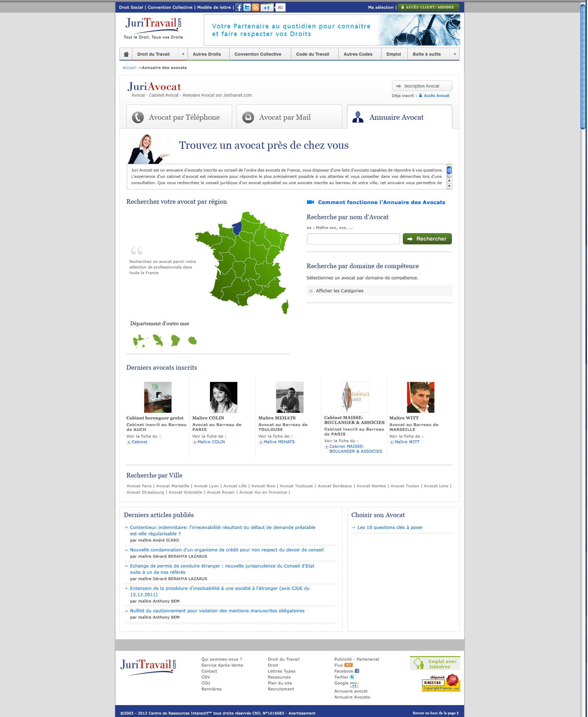This screenshot has height=717, width=588.
Task: Open the footer Plan du site link
Action: (x=280, y=683)
